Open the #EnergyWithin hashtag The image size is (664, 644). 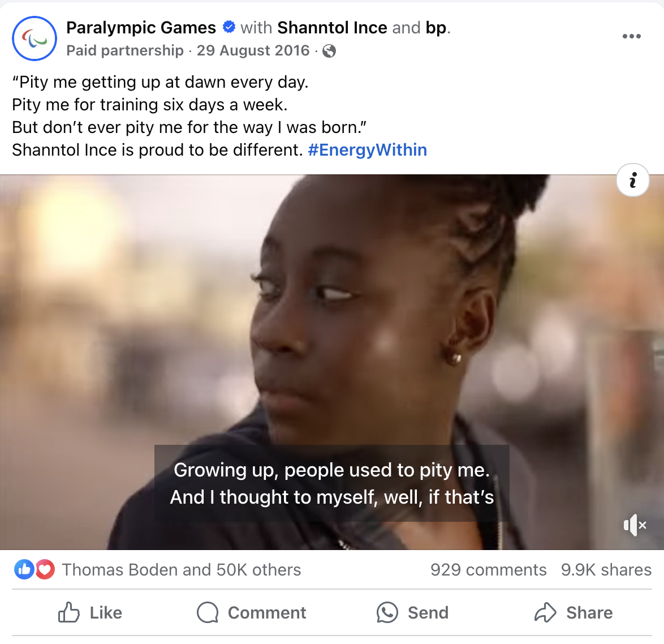point(367,150)
